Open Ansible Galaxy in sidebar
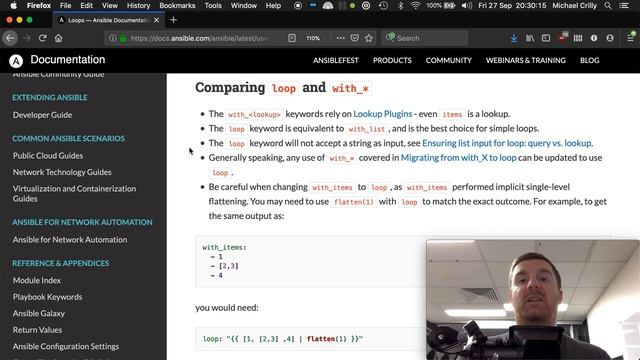640x360 pixels. [39, 313]
